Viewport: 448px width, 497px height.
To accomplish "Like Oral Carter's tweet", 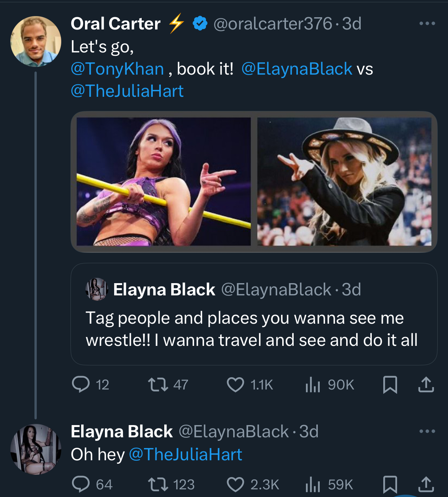I will click(x=235, y=385).
